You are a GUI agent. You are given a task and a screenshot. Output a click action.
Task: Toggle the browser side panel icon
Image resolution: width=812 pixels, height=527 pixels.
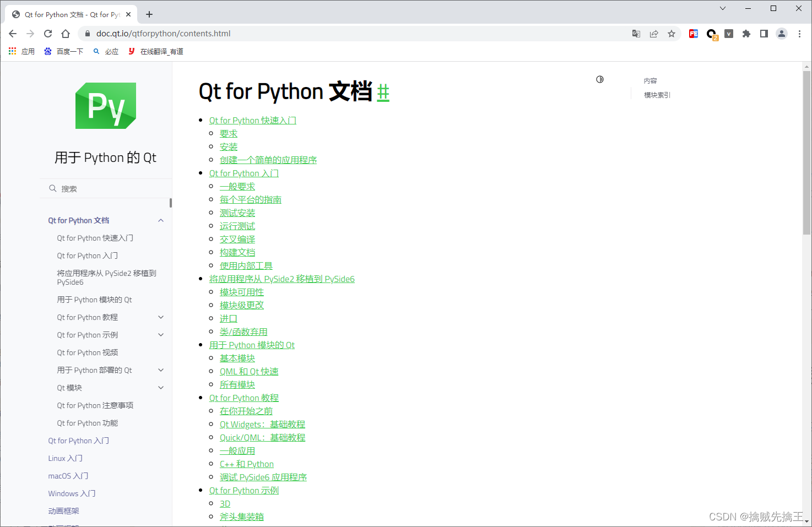764,34
